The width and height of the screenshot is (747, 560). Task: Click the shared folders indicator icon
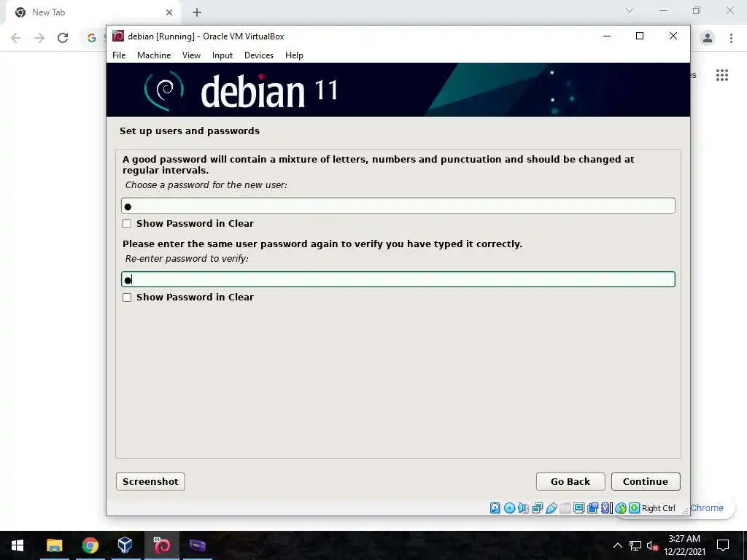[565, 508]
